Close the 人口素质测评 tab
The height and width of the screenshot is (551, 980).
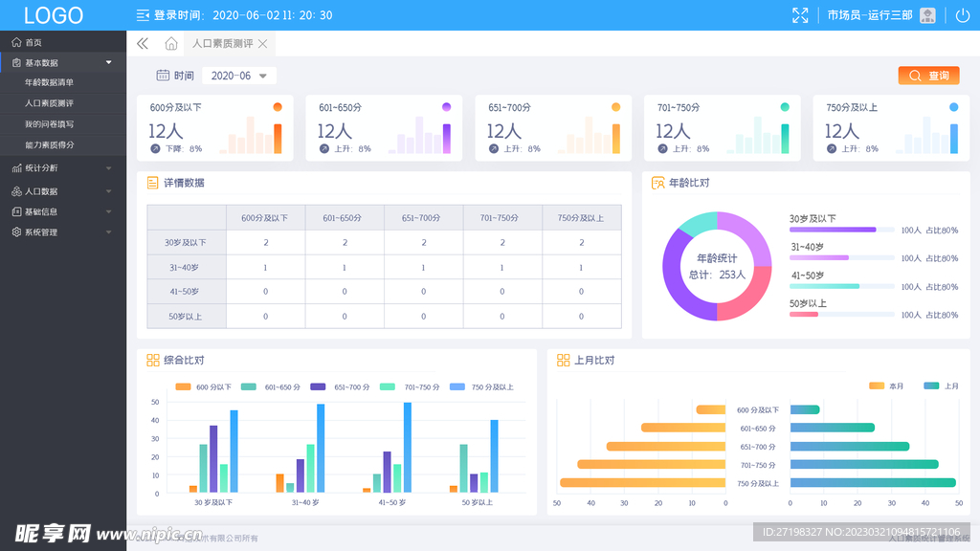[262, 44]
